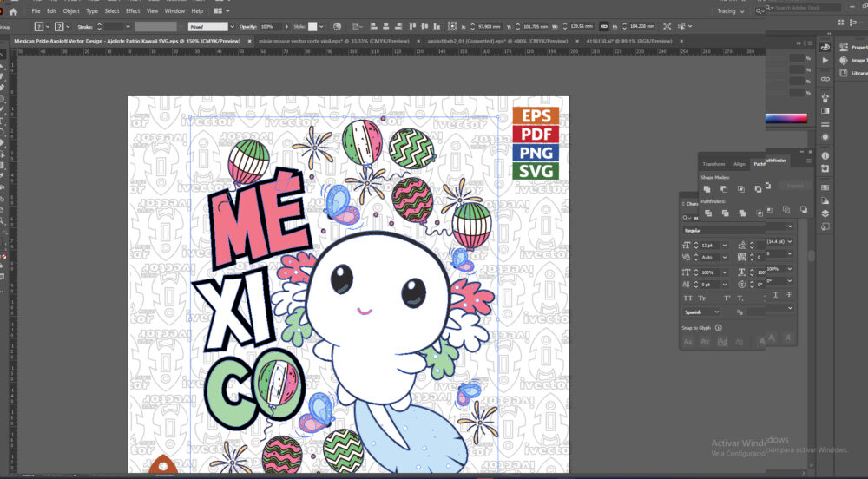Open the stroke weight dropdown

[128, 26]
